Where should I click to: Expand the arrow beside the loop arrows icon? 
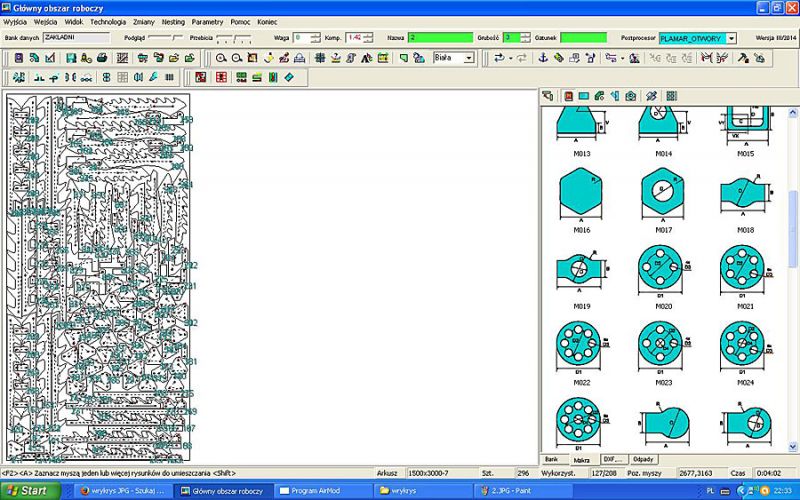point(512,58)
